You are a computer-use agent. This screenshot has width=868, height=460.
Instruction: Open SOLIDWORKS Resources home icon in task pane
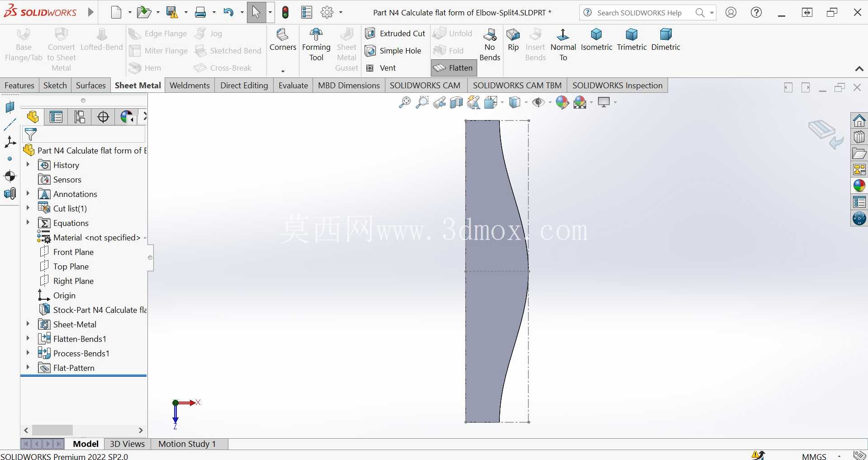(x=859, y=120)
